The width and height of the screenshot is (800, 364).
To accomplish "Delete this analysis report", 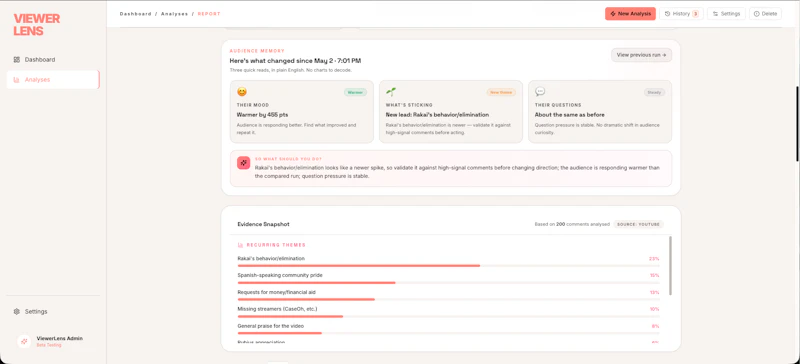I will coord(765,14).
